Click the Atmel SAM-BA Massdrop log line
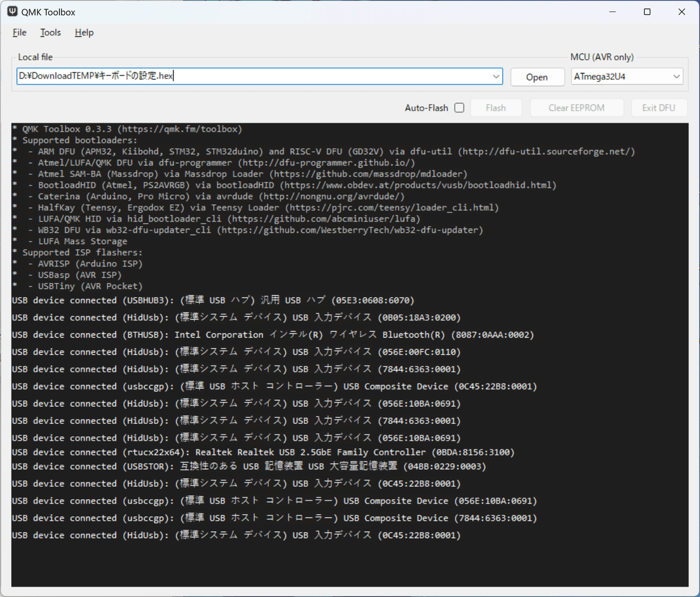The width and height of the screenshot is (700, 597). (240, 174)
